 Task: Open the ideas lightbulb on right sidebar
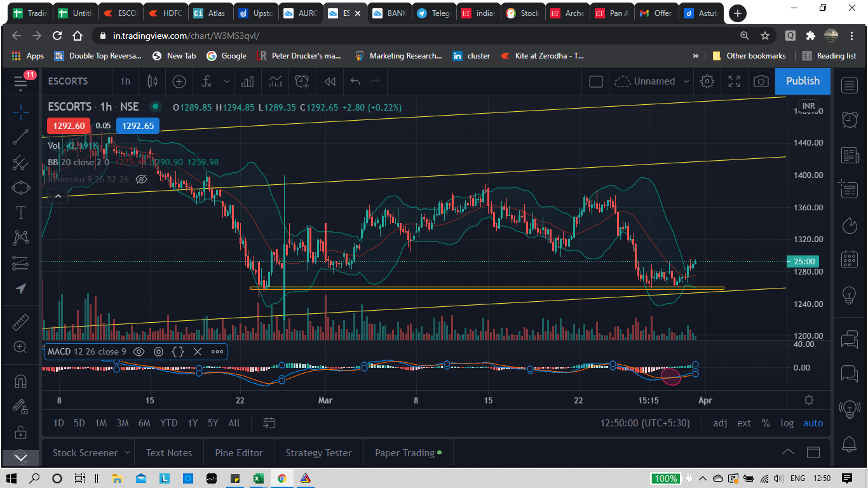[x=850, y=295]
